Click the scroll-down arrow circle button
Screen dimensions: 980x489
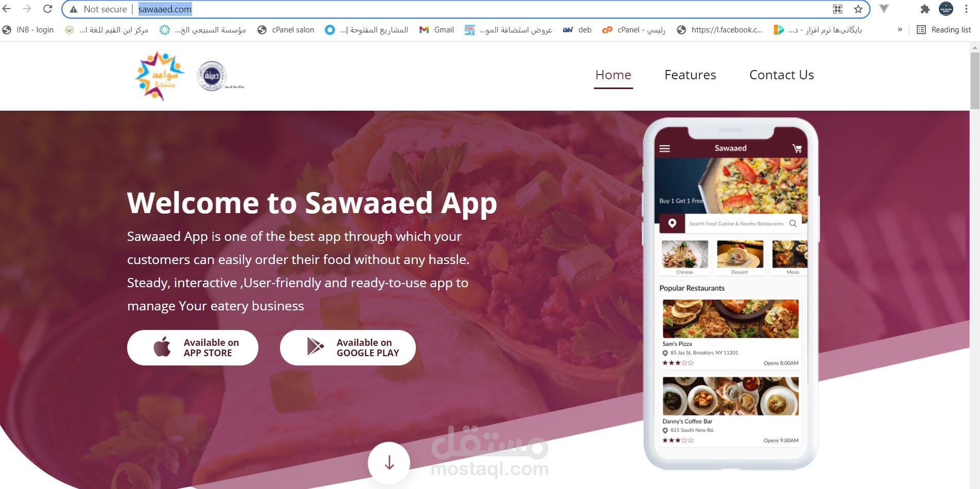pos(389,463)
